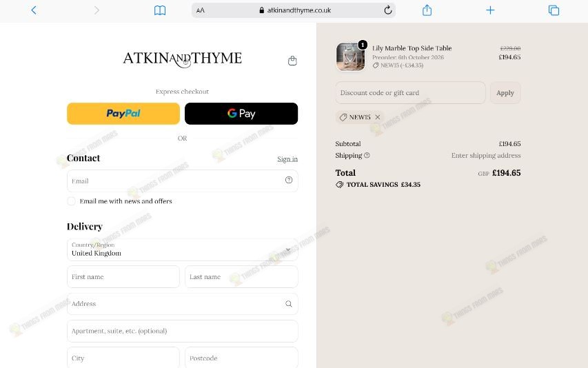Click the Discount code or gift card field
Screen dimensions: 588x368
(410, 92)
